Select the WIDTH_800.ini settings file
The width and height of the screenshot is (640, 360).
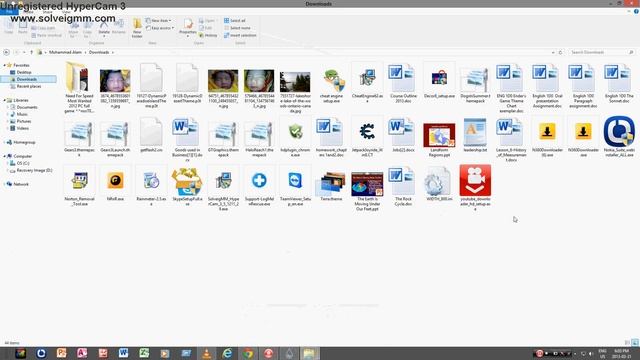click(439, 184)
